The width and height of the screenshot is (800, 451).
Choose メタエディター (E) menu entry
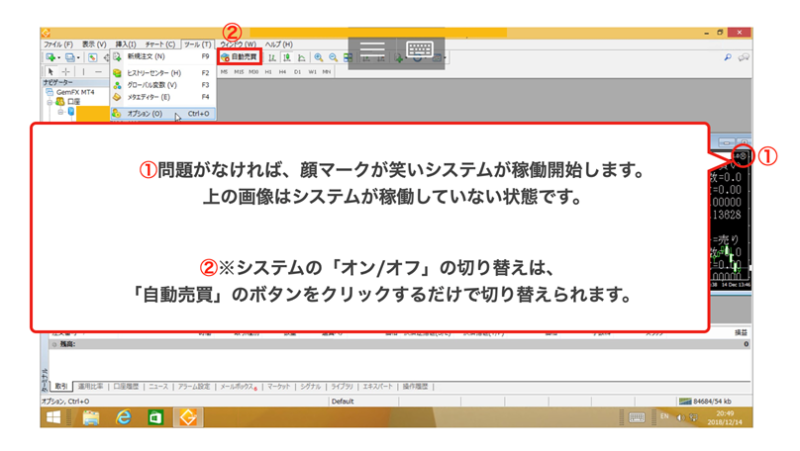pyautogui.click(x=163, y=97)
